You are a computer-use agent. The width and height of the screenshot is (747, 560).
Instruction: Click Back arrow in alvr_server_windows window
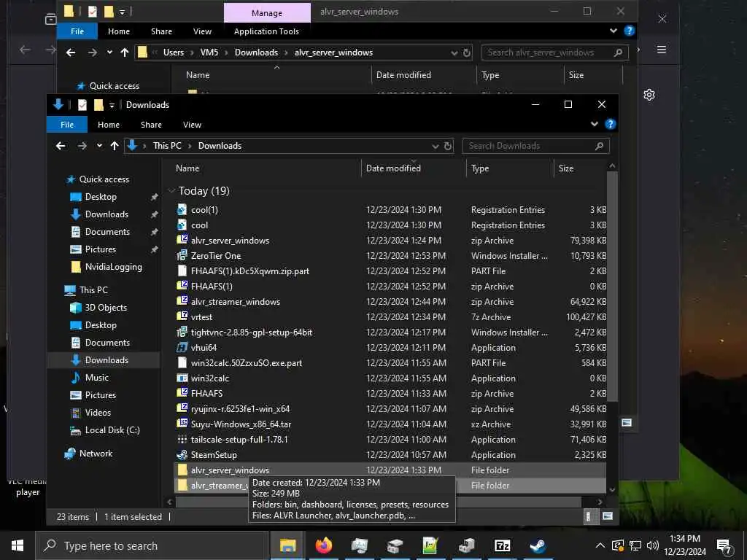click(71, 52)
